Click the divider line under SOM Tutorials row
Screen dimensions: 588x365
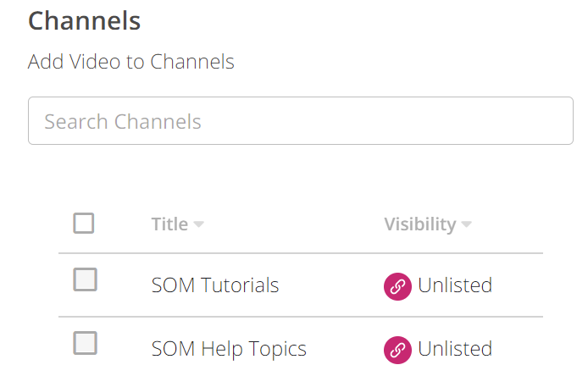click(x=301, y=317)
